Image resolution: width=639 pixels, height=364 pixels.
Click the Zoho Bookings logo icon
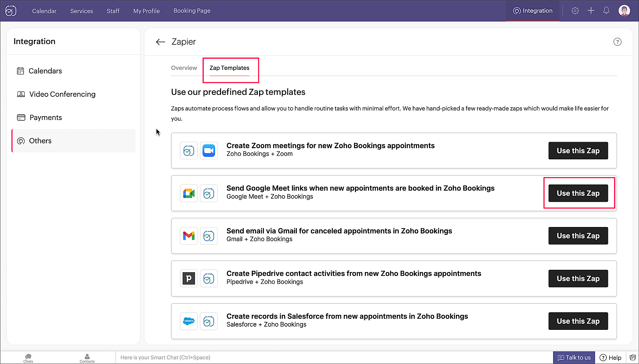pos(11,11)
